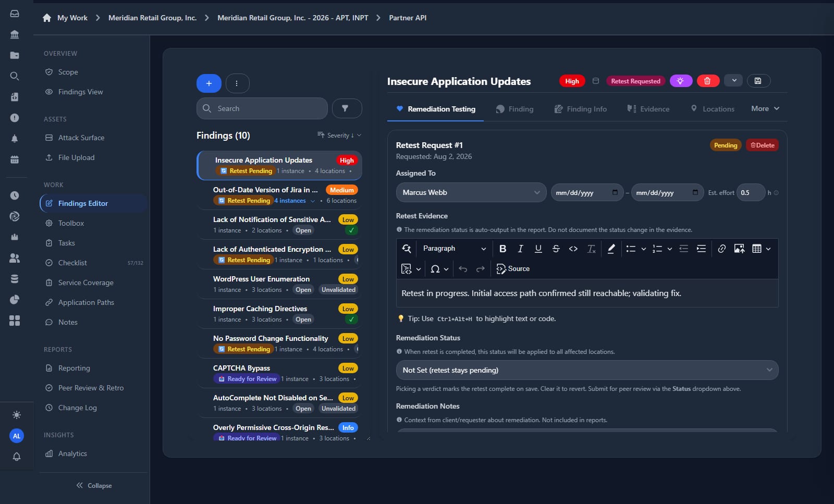
Task: Open the Severity sort dropdown
Action: tap(339, 136)
